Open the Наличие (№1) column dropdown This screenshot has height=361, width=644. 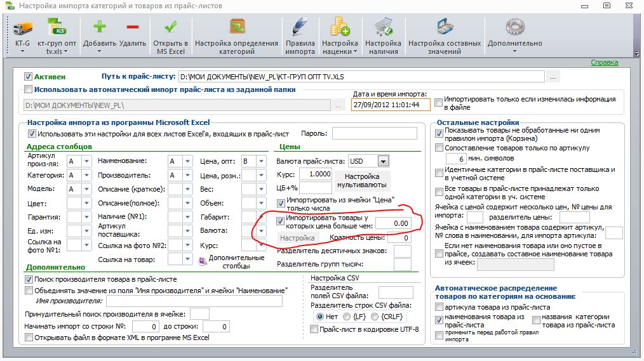187,216
